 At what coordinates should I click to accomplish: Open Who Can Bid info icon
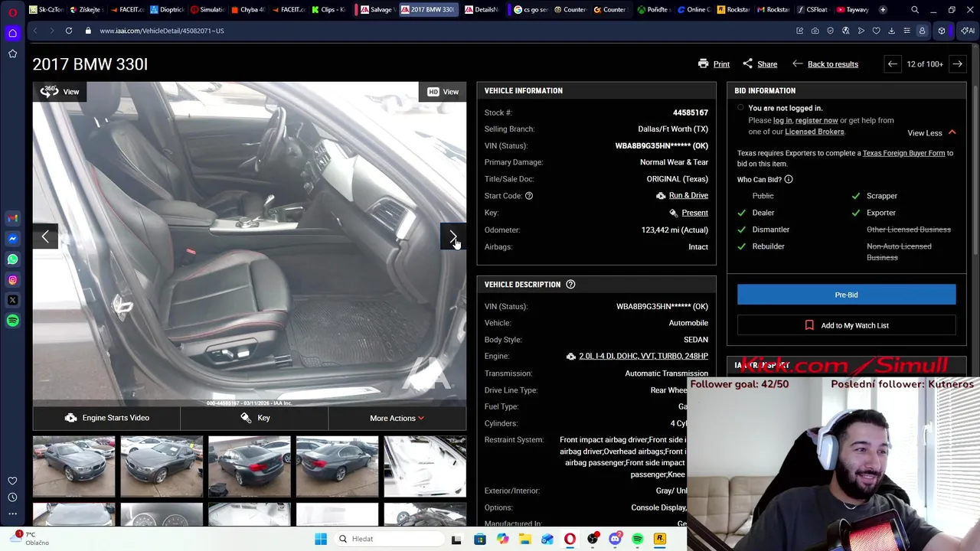(x=789, y=180)
